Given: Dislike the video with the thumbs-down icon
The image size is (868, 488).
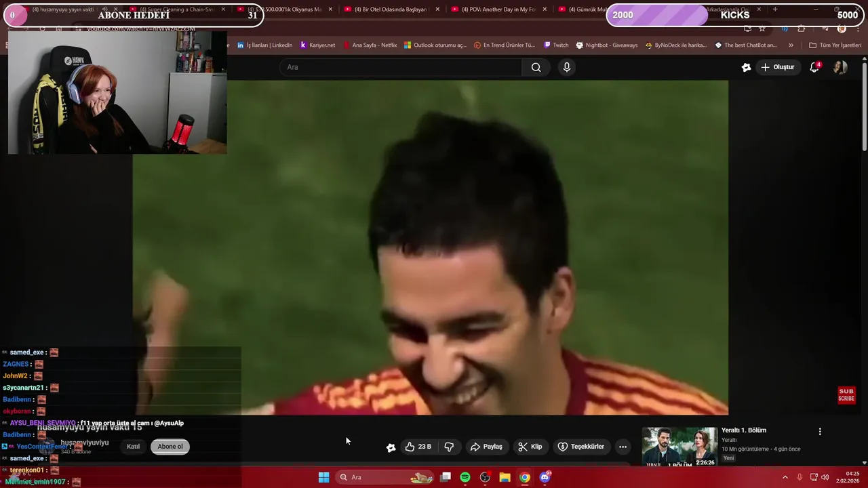Looking at the screenshot, I should click(449, 447).
